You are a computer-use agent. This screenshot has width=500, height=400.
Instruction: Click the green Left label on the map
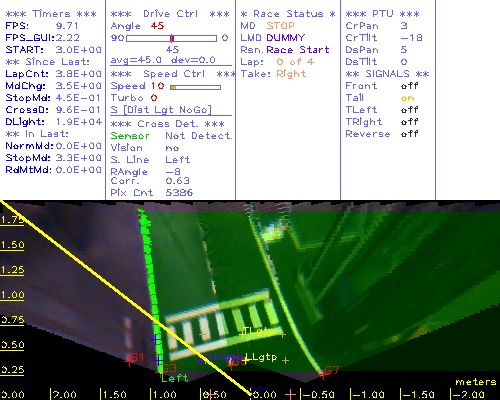(x=175, y=378)
